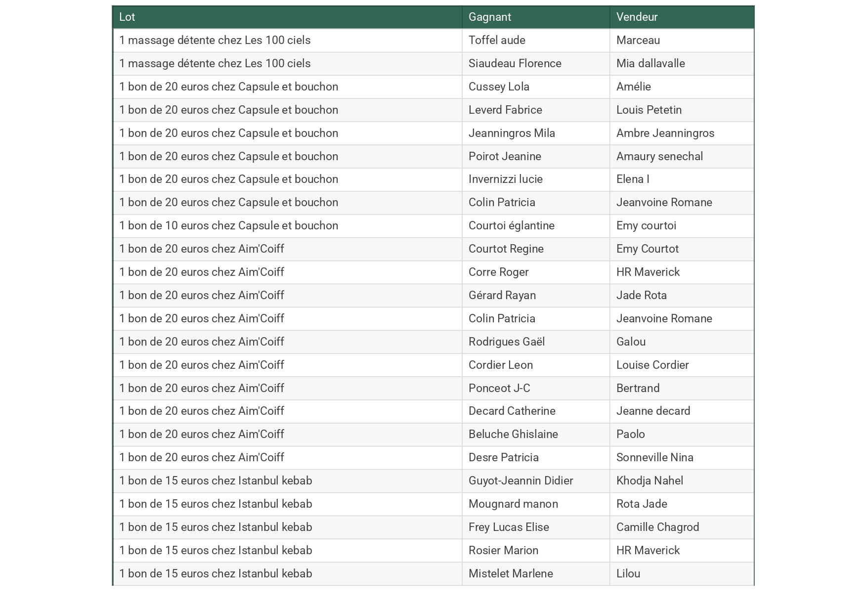Select the Mistelet Marlene cell
The image size is (868, 614).
511,573
